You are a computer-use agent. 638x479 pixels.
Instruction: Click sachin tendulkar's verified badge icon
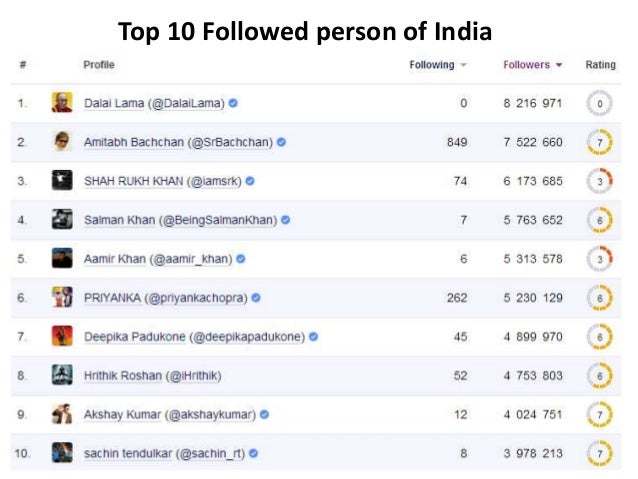click(x=255, y=453)
